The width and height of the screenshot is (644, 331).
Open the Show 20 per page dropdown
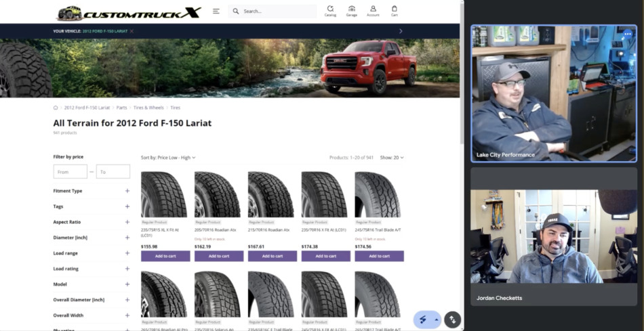tap(391, 158)
